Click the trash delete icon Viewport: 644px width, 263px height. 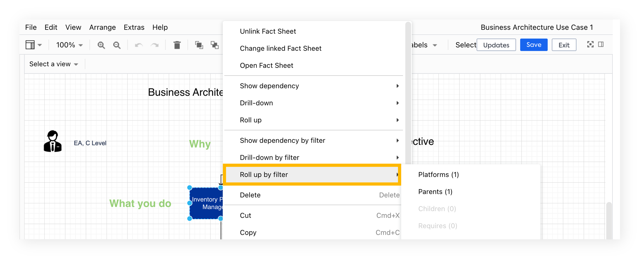click(177, 45)
